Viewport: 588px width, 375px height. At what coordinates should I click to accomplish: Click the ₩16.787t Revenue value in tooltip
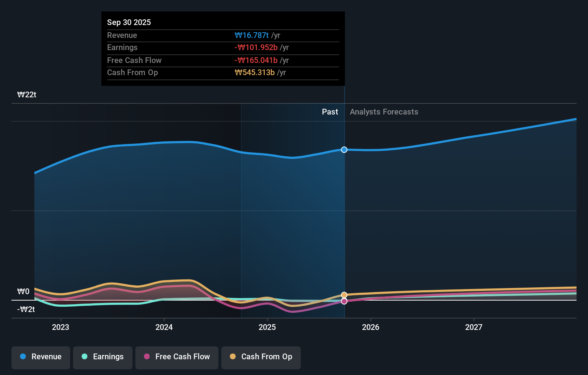point(251,35)
